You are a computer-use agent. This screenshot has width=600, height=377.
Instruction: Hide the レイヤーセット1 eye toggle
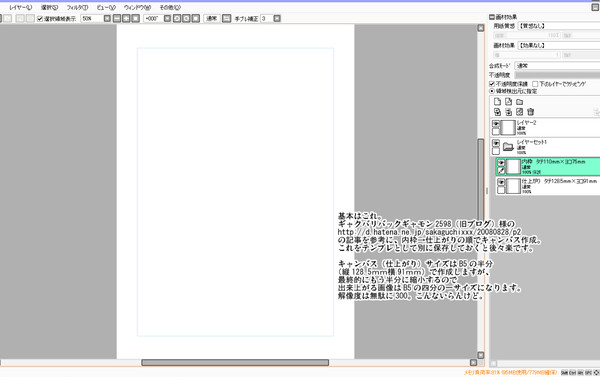(x=496, y=143)
